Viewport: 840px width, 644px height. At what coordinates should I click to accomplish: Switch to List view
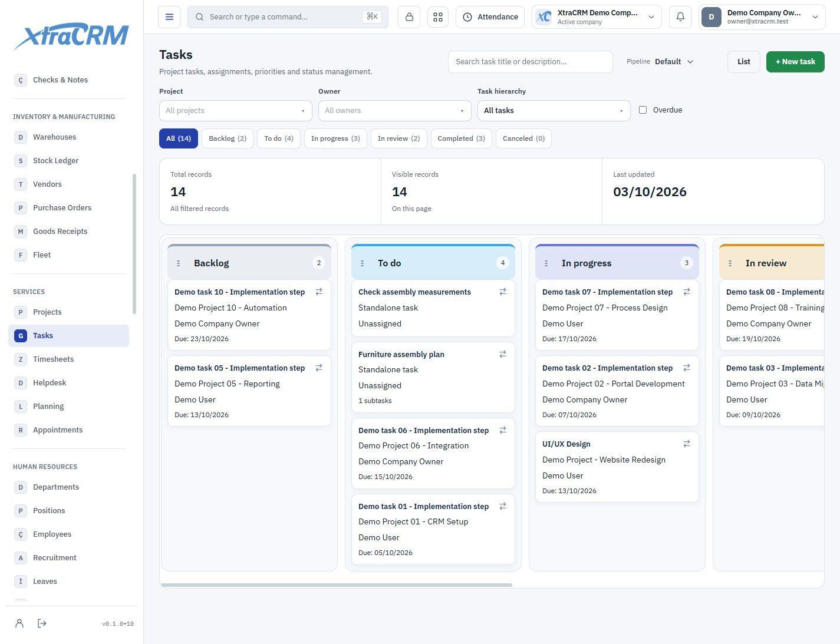pos(744,62)
